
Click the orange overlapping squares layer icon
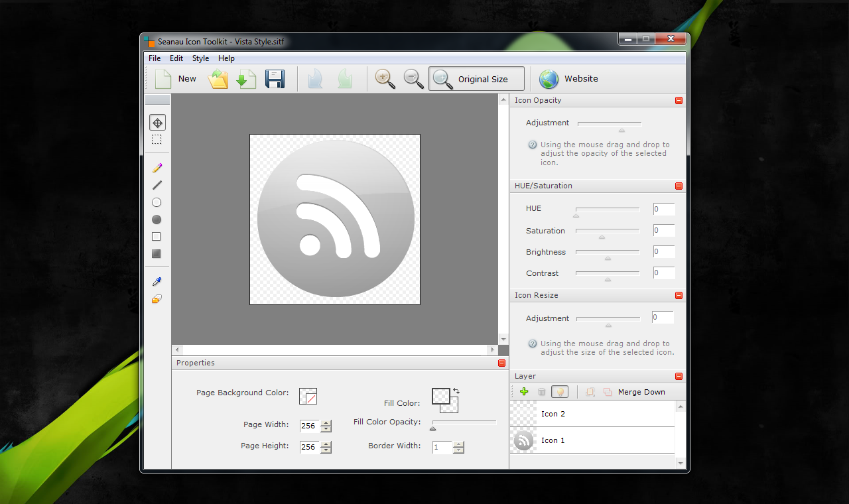pos(590,392)
